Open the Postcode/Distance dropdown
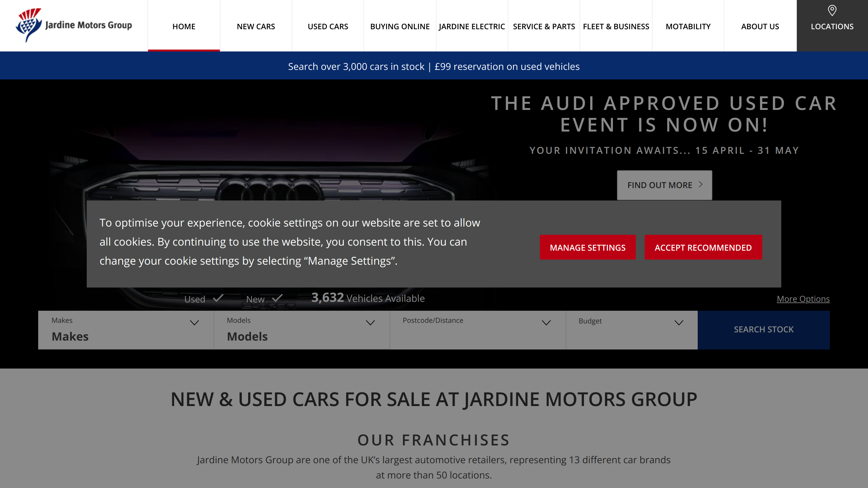The height and width of the screenshot is (488, 868). pyautogui.click(x=478, y=330)
